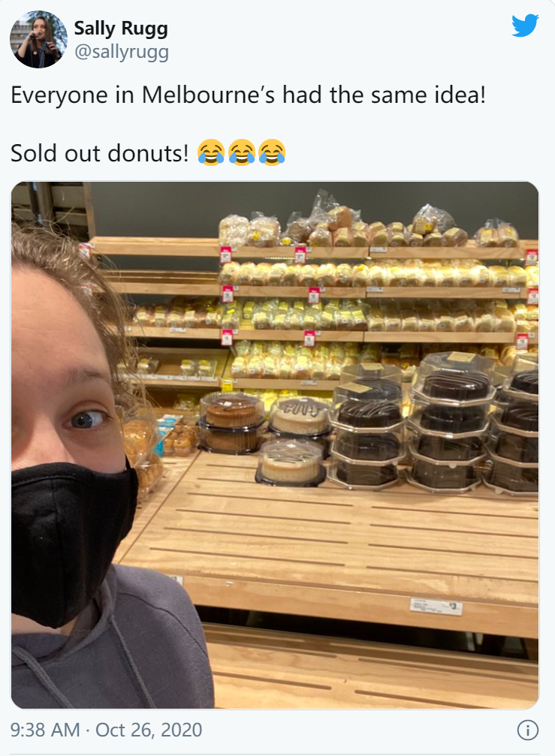The height and width of the screenshot is (756, 555).
Task: Open the tweet info icon
Action: (x=528, y=730)
